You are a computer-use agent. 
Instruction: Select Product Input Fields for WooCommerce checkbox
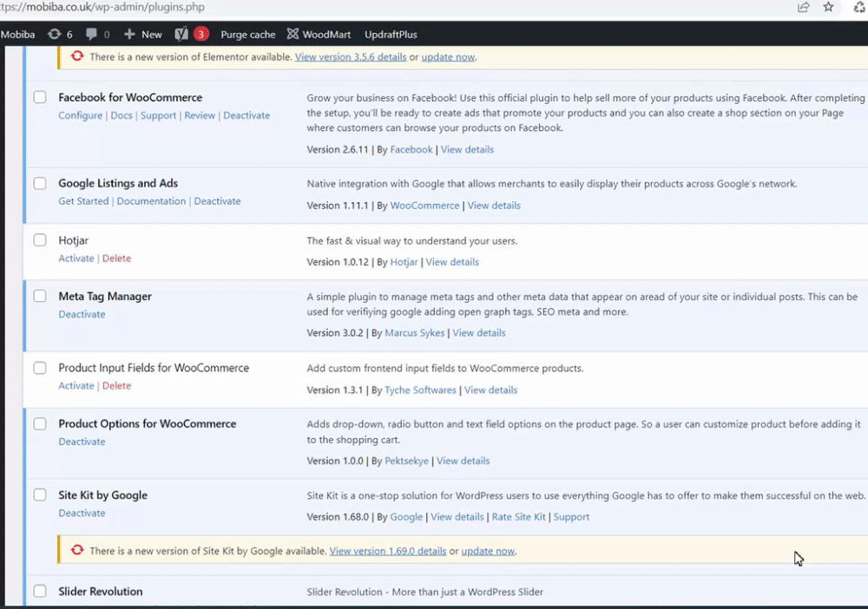(40, 368)
